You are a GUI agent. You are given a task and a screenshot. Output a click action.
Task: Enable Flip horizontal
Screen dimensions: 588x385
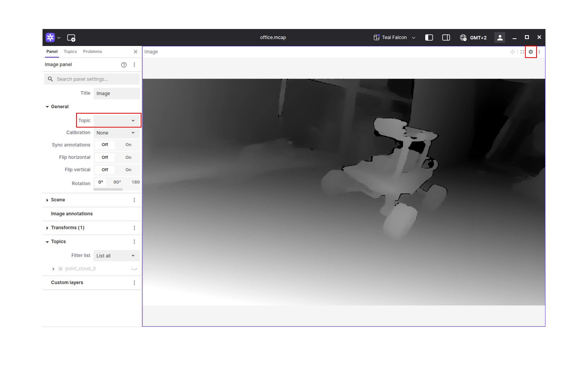coord(128,157)
